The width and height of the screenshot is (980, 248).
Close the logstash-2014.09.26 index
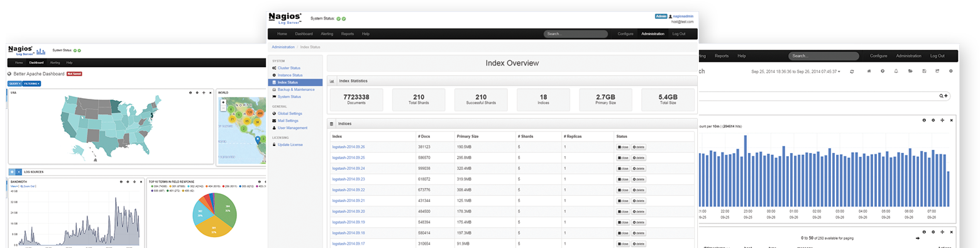623,147
